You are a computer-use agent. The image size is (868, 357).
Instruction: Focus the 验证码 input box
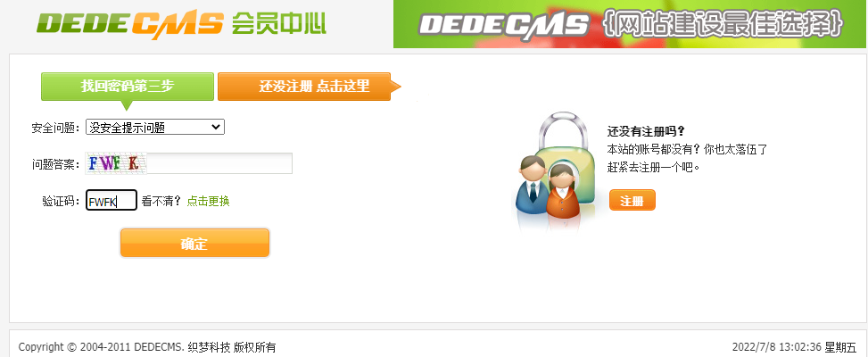pyautogui.click(x=112, y=200)
